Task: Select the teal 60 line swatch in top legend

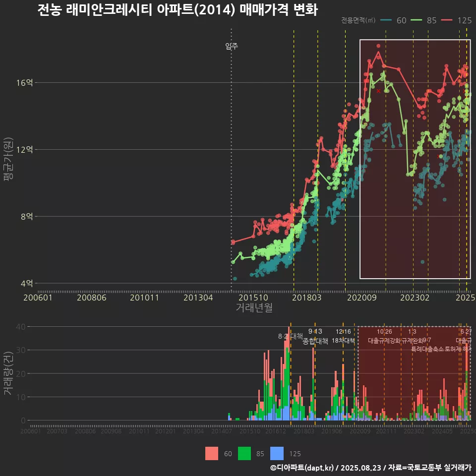Action: (x=386, y=20)
